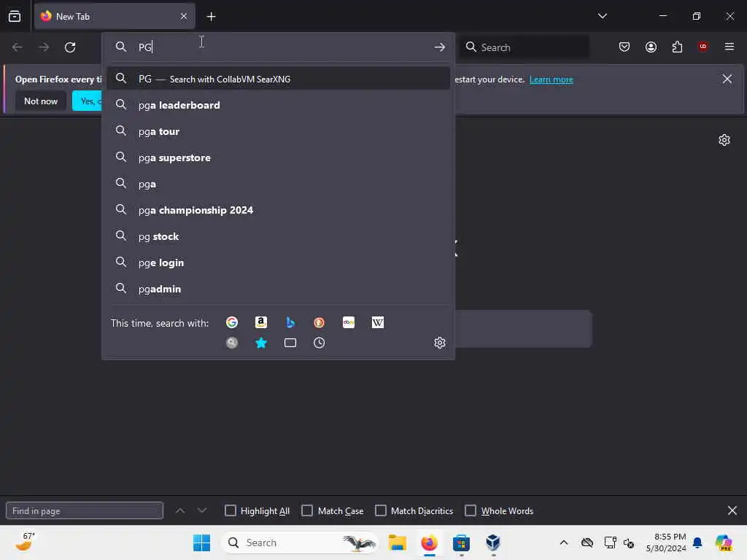Reload the current page
The width and height of the screenshot is (747, 560).
click(x=70, y=47)
